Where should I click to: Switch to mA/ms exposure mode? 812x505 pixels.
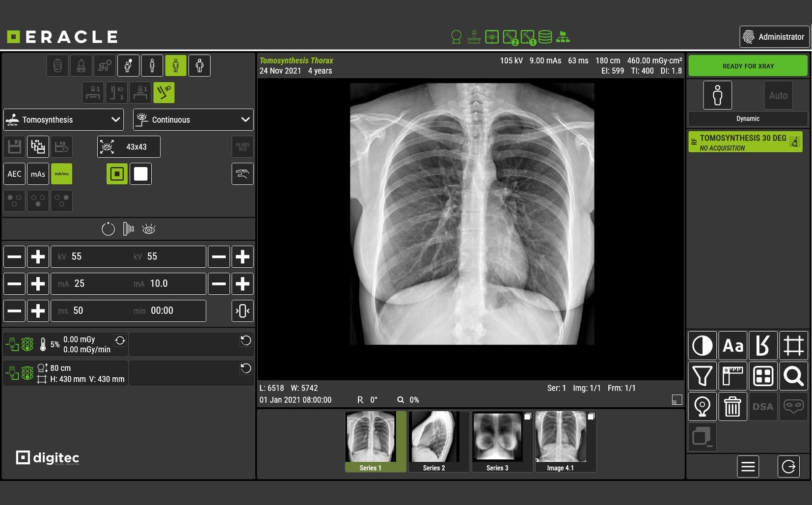(62, 174)
